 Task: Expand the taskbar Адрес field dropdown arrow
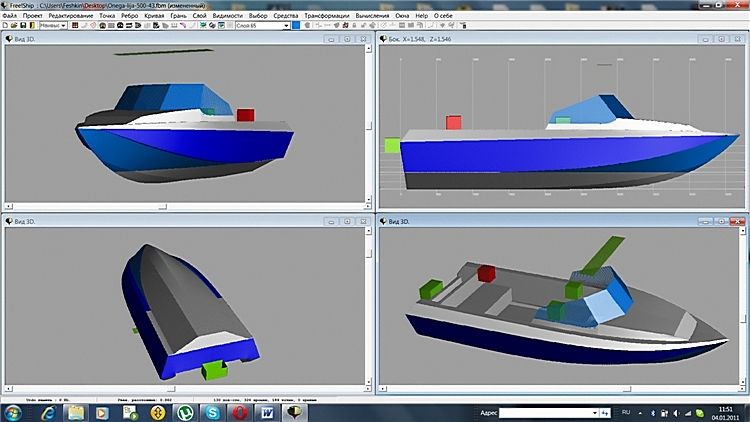[594, 411]
